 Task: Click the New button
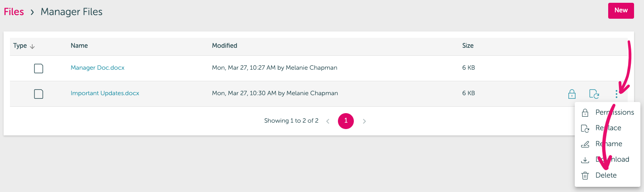click(x=621, y=11)
